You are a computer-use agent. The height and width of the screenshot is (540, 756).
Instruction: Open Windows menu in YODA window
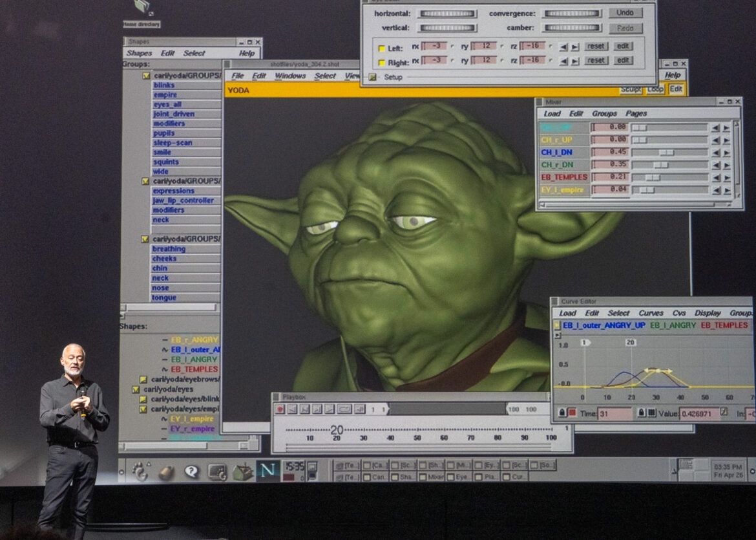click(x=289, y=76)
